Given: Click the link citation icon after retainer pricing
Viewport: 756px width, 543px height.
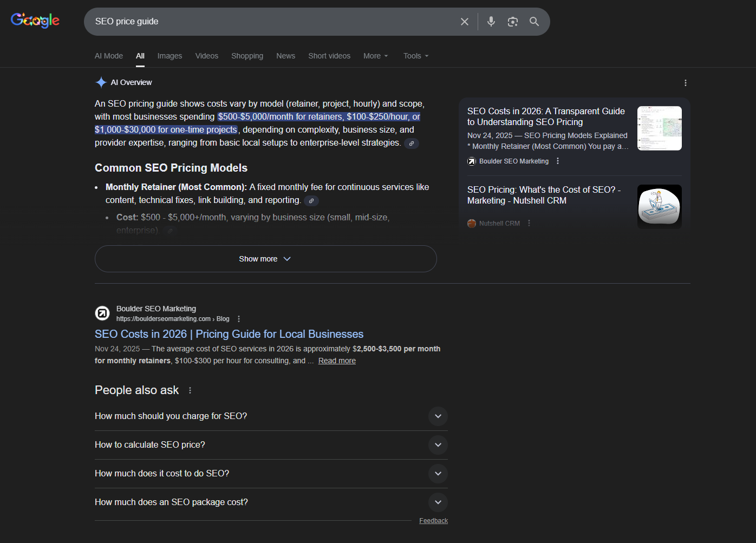Looking at the screenshot, I should (411, 143).
